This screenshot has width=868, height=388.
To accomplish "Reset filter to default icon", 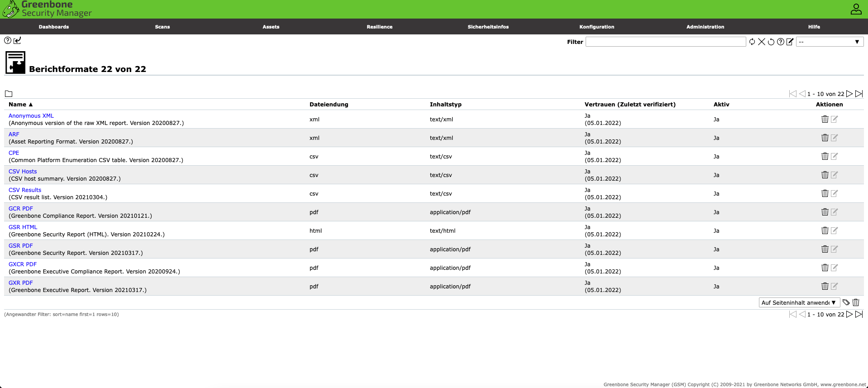I will (771, 42).
